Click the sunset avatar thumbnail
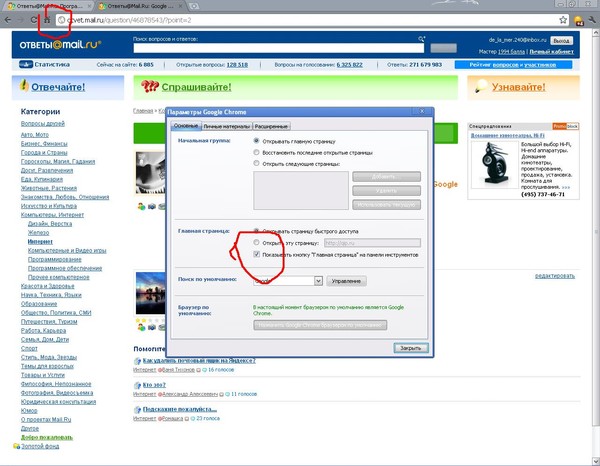 [150, 293]
